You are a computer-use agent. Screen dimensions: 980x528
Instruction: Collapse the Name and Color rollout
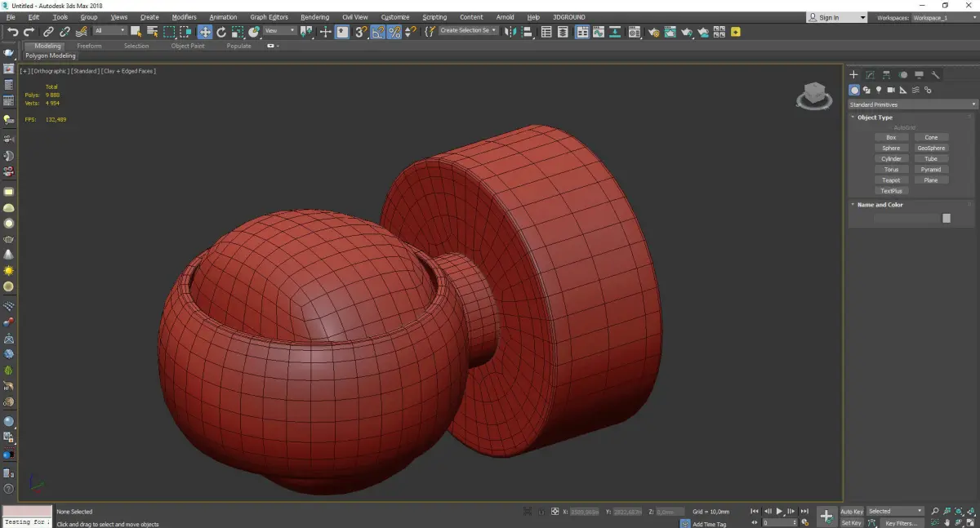tap(880, 205)
